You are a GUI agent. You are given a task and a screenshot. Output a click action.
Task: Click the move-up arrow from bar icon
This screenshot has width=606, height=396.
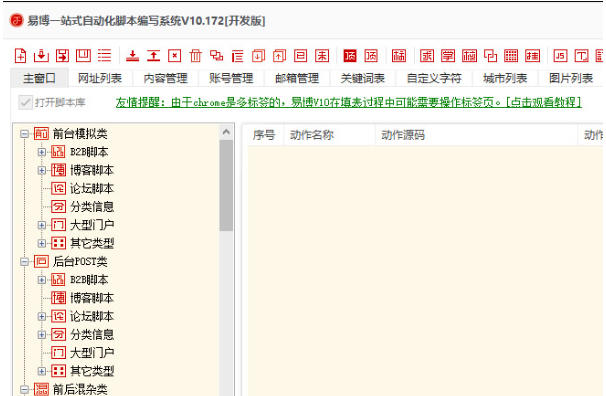coord(153,56)
